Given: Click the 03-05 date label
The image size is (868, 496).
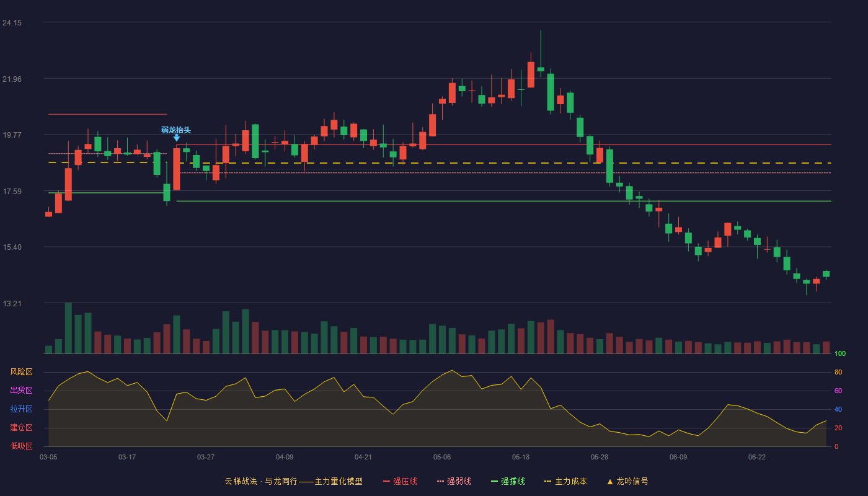Looking at the screenshot, I should (48, 457).
